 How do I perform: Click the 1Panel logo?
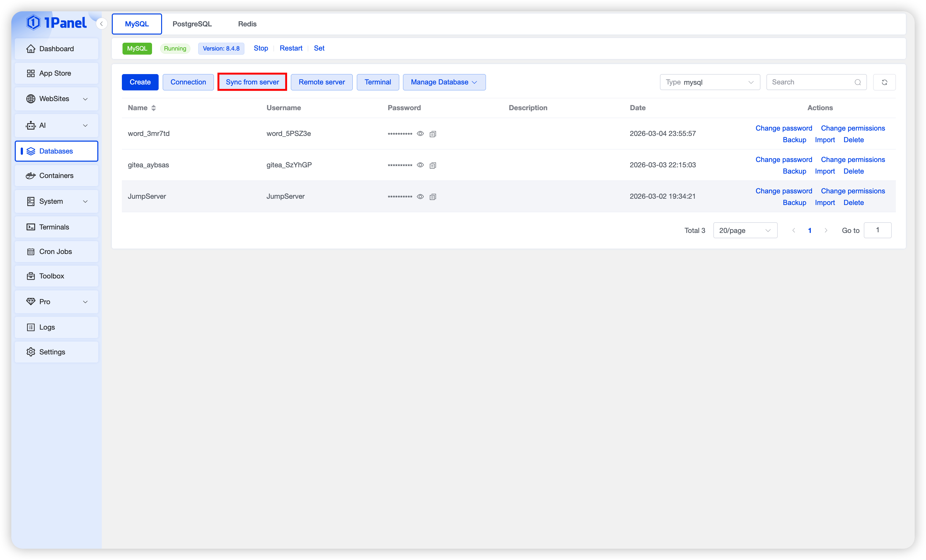click(56, 23)
